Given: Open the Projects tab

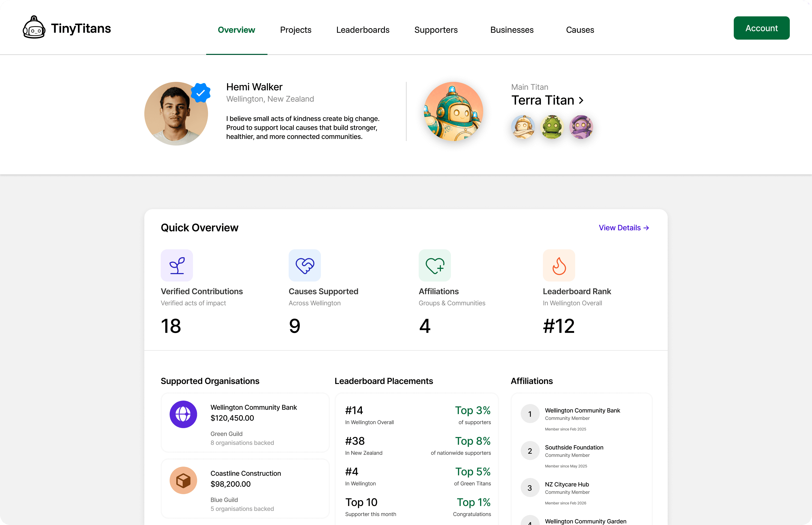Looking at the screenshot, I should [x=296, y=30].
